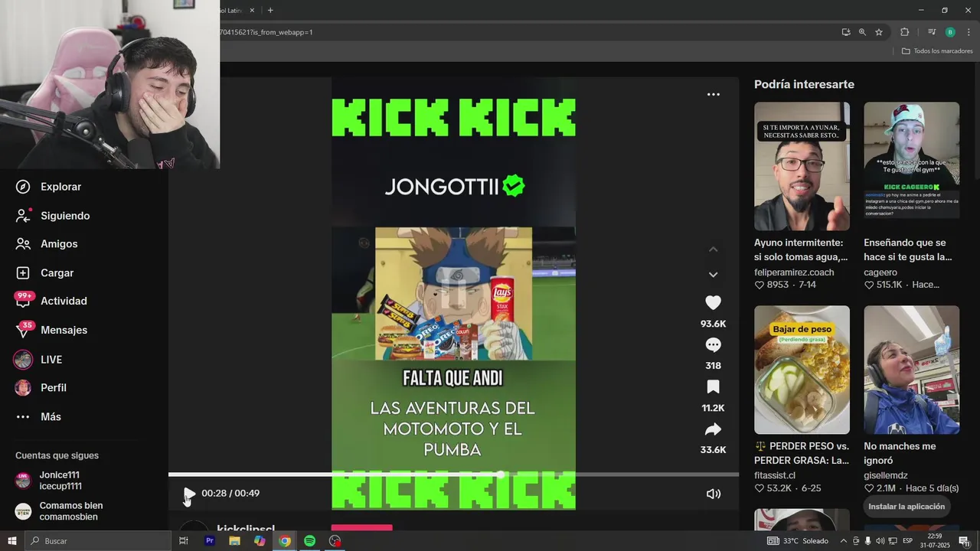Open comments via speech bubble icon
The width and height of the screenshot is (980, 551).
[713, 345]
